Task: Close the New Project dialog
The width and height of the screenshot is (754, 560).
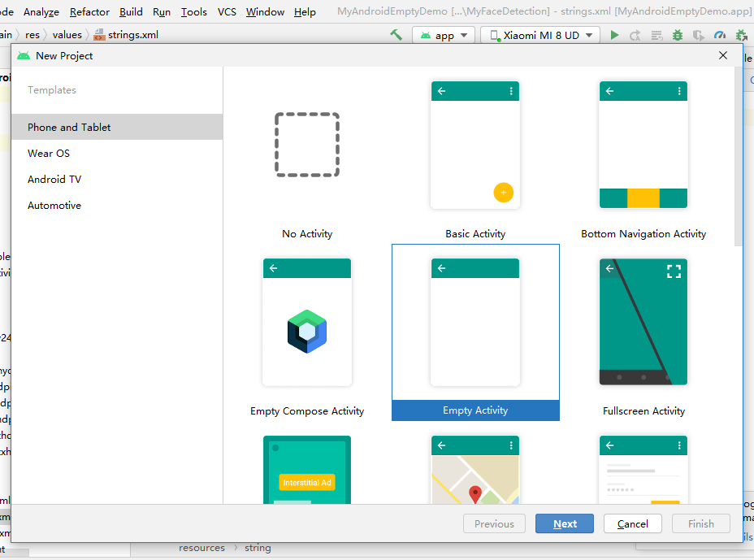Action: (723, 55)
